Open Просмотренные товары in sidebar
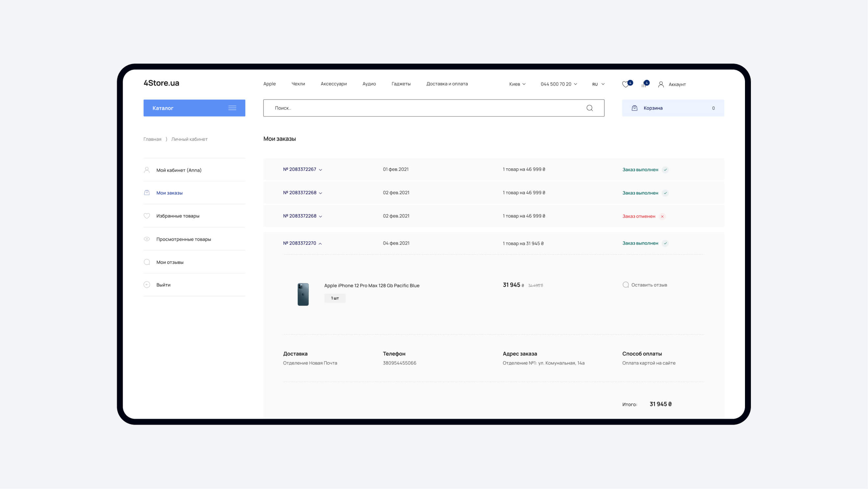Viewport: 868px width, 489px height. coord(183,239)
